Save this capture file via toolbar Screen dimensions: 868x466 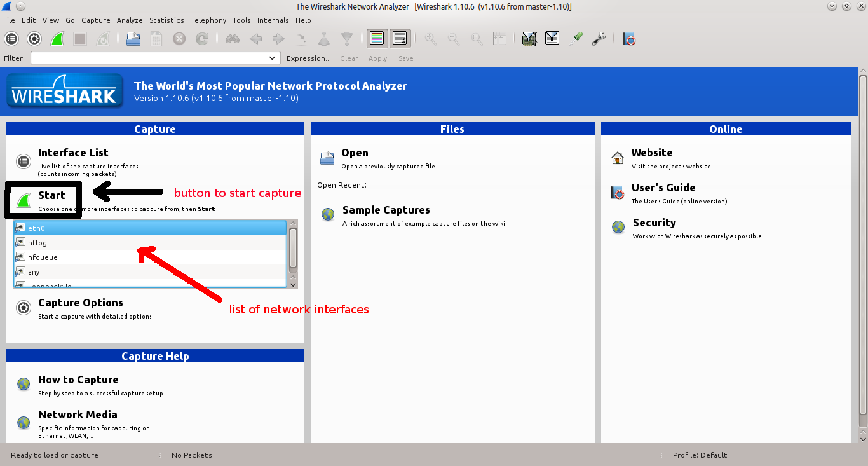(x=156, y=39)
